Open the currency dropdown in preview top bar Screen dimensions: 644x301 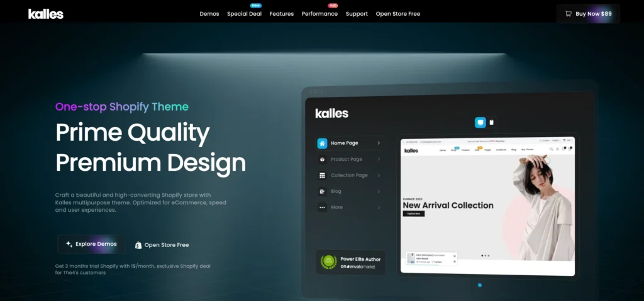[568, 140]
